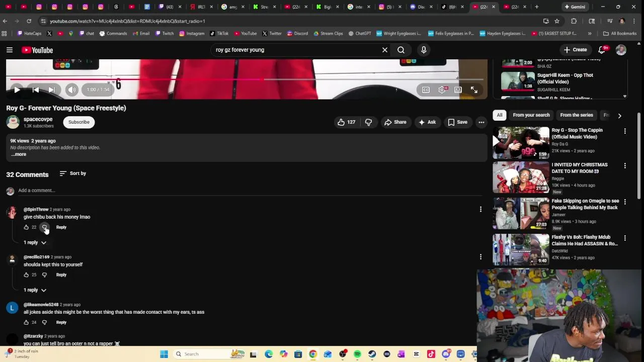Toggle closed captions on the player
The image size is (644, 362).
tap(426, 89)
